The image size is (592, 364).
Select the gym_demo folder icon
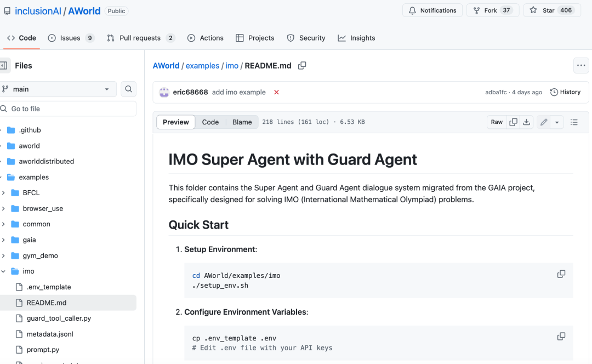(x=15, y=255)
